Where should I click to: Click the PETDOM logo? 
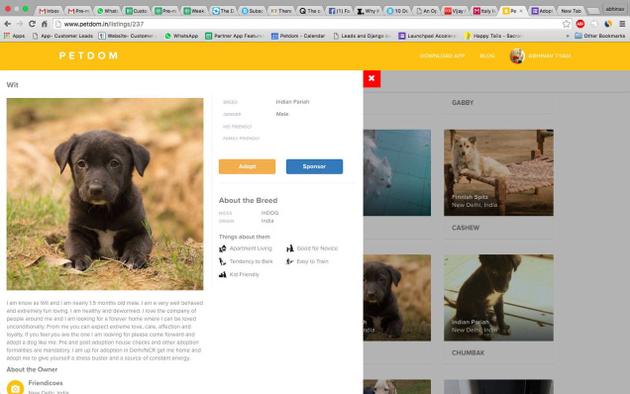pos(88,56)
